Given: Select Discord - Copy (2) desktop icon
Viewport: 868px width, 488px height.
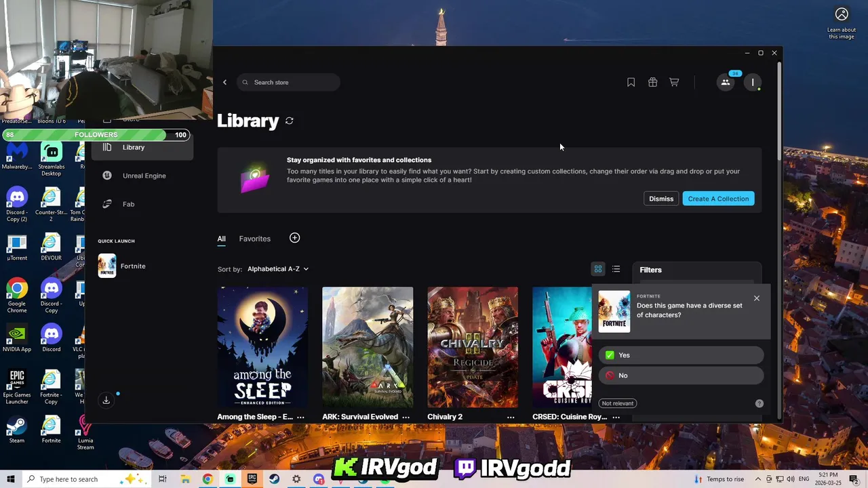Looking at the screenshot, I should coord(17,205).
